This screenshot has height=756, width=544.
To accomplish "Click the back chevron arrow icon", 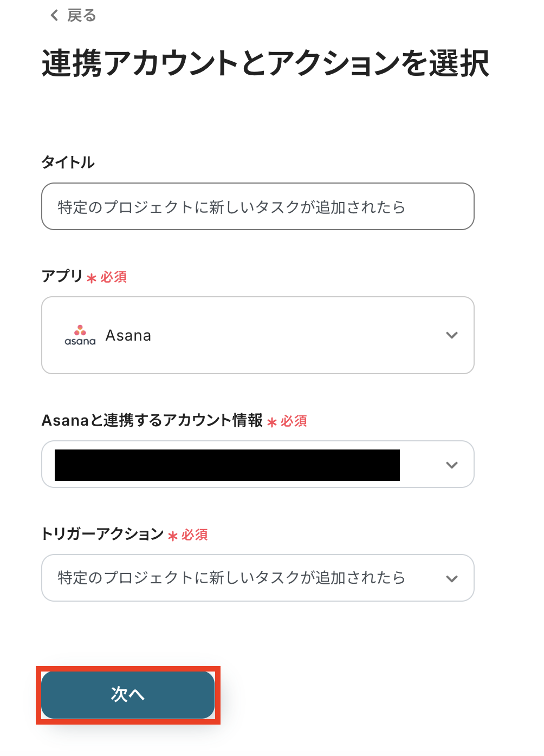I will click(54, 15).
